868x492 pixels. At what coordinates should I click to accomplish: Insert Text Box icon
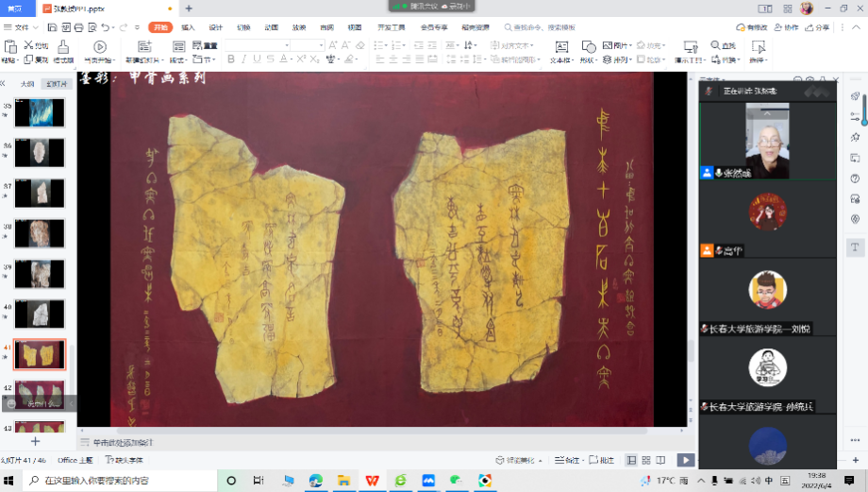[561, 47]
